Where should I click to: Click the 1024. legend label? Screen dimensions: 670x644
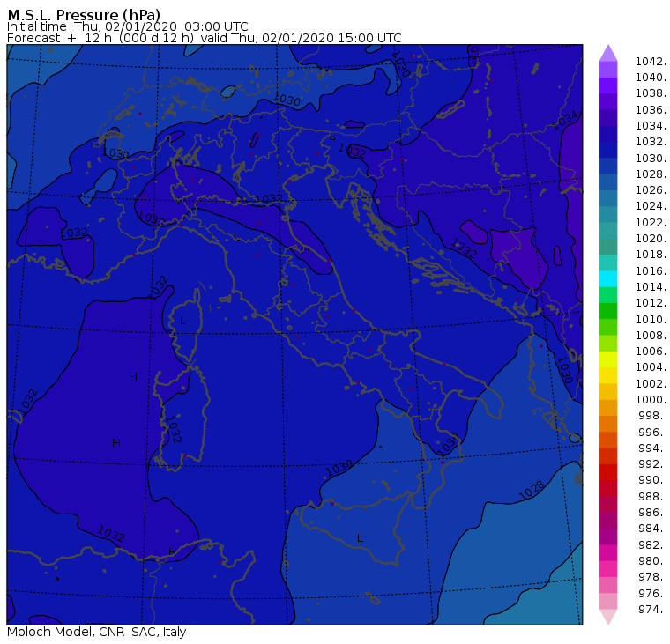click(x=651, y=206)
